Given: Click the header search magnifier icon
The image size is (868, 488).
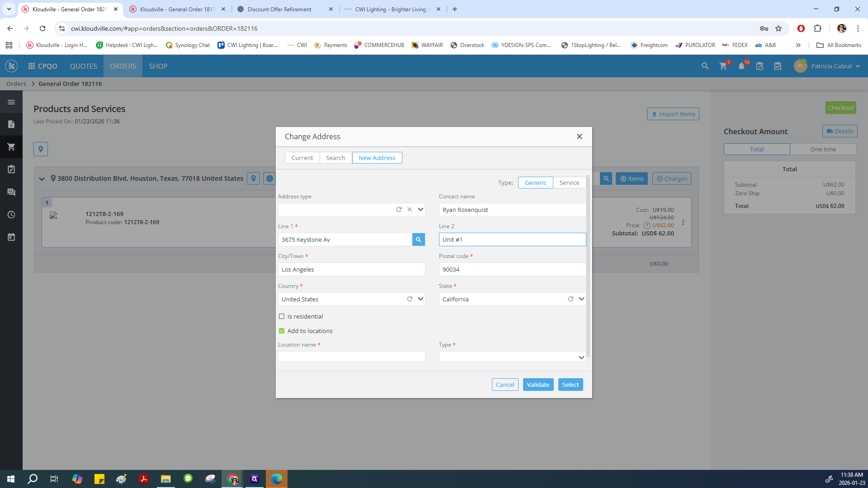Looking at the screenshot, I should tap(705, 66).
